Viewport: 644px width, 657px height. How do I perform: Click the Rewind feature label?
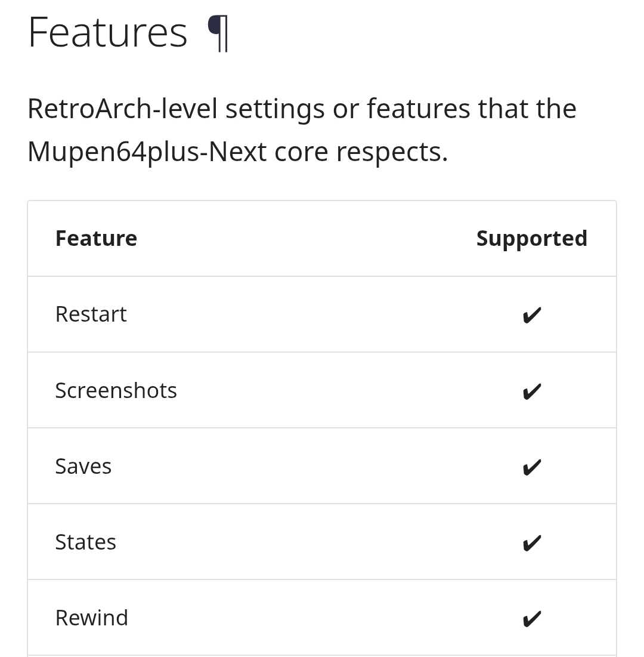pyautogui.click(x=91, y=618)
